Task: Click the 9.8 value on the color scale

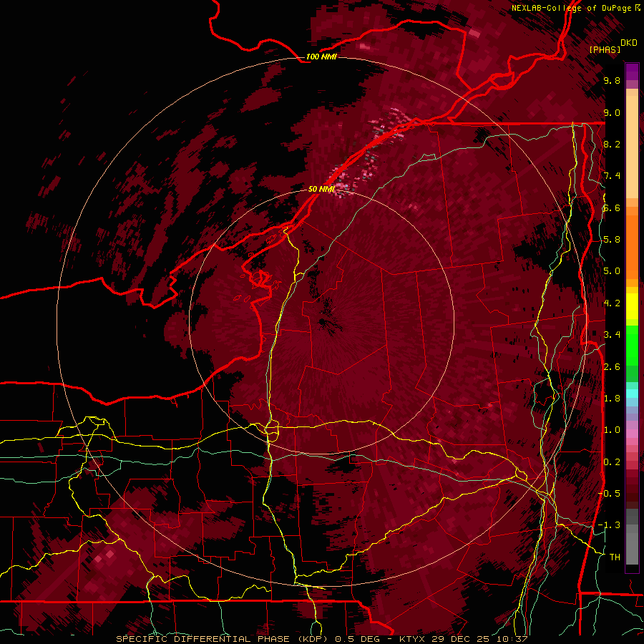Action: 612,80
